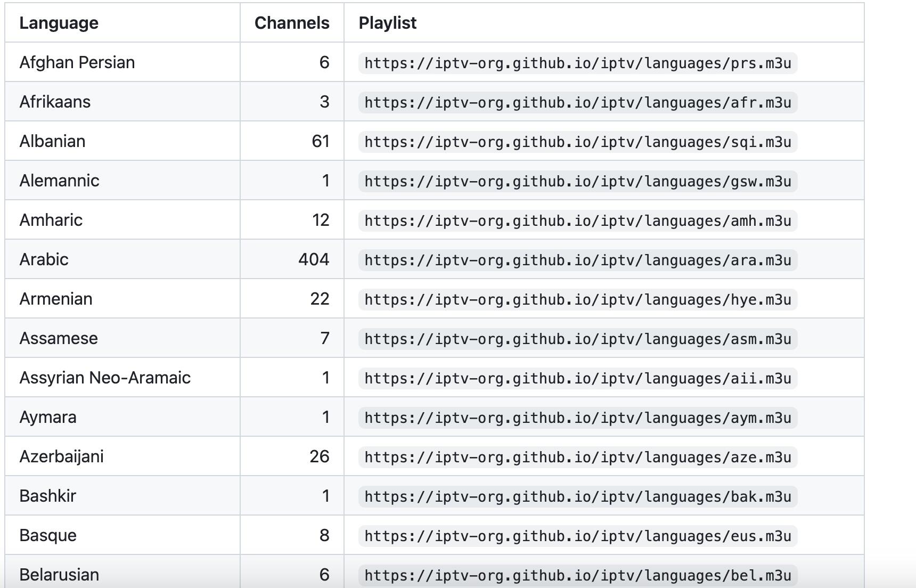Click Amharic channel count 12

coord(321,220)
